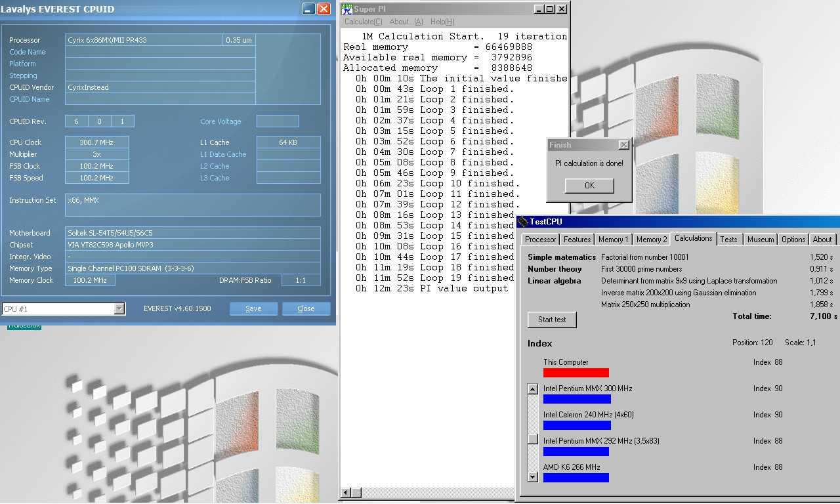This screenshot has height=504, width=840.
Task: Switch to Processor tab in TestCPU
Action: [x=541, y=240]
